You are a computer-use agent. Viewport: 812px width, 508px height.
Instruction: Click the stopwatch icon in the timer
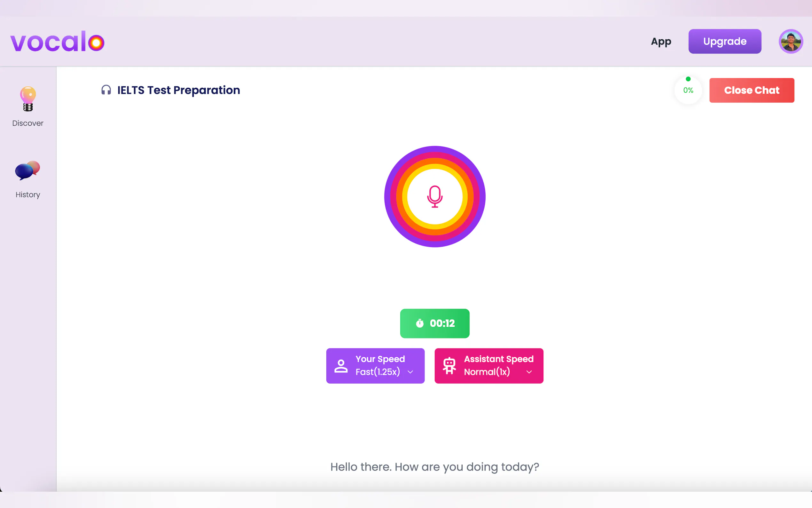[x=420, y=323]
